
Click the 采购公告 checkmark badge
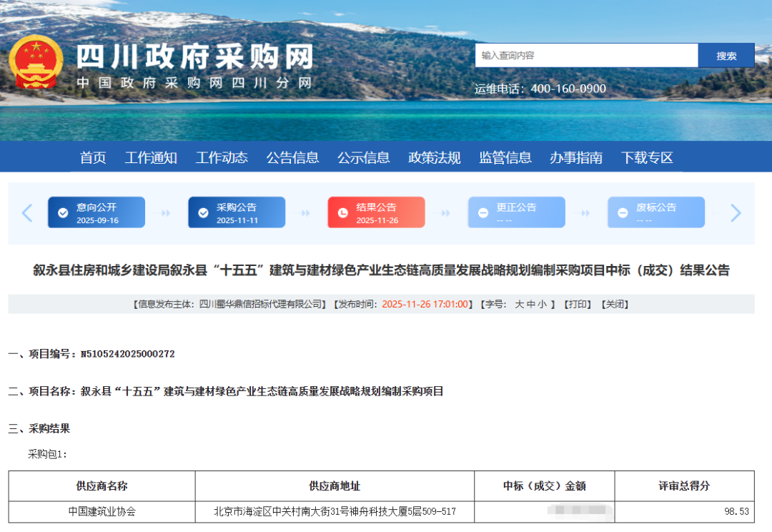pos(203,212)
